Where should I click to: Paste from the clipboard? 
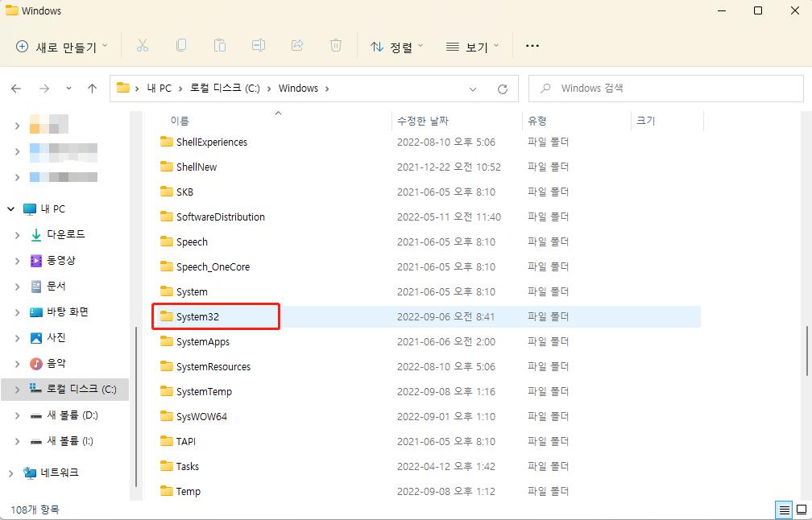pyautogui.click(x=220, y=46)
